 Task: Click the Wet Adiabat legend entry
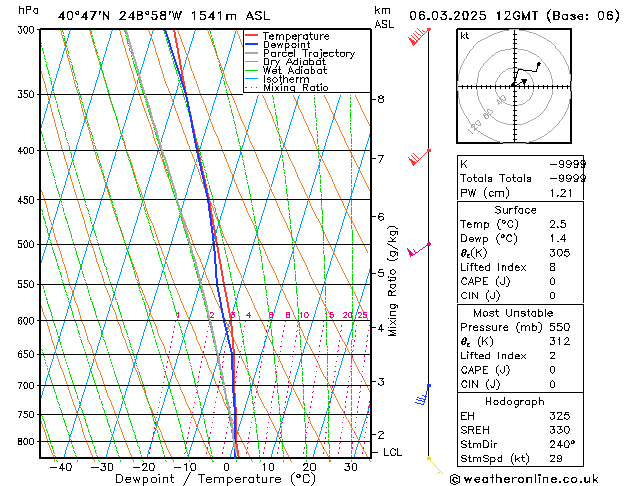coord(295,71)
